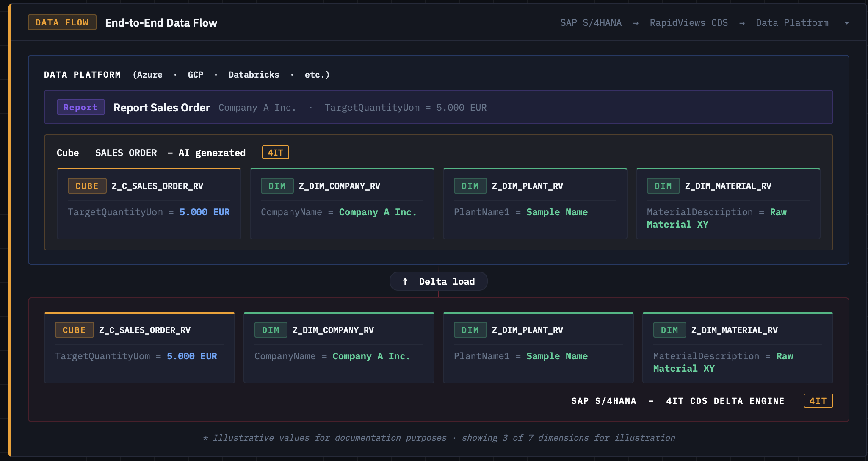Click the 4IT badge beside CDS DELTA ENGINE

818,400
